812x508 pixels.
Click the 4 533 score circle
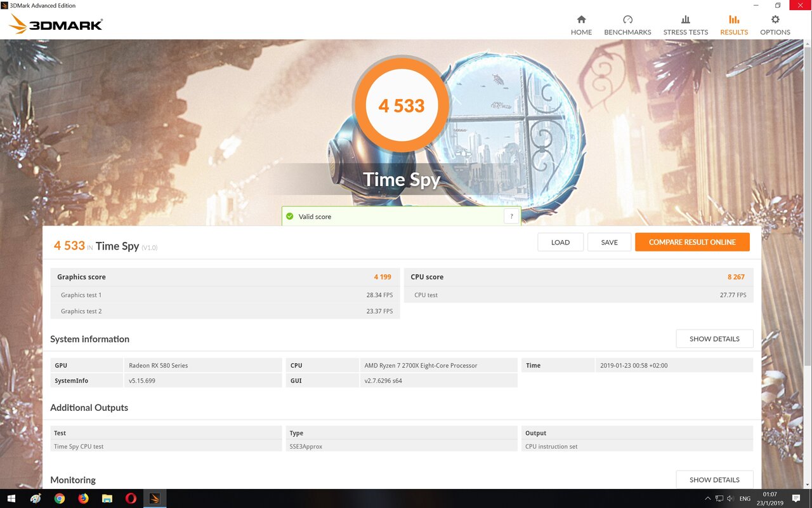pyautogui.click(x=401, y=105)
